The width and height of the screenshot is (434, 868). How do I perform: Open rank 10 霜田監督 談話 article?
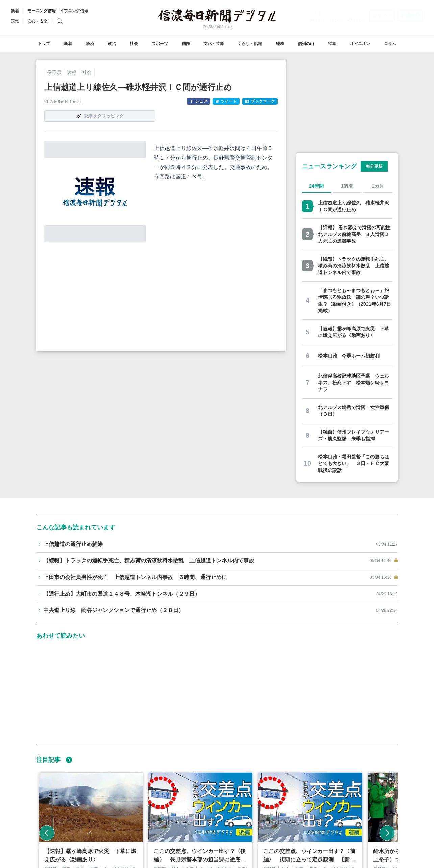(347, 463)
